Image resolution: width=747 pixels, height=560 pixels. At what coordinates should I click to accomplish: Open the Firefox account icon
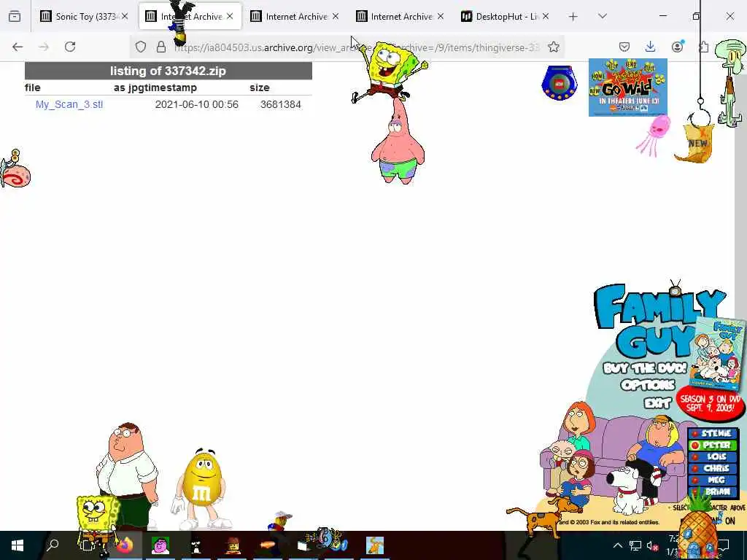[x=677, y=47]
